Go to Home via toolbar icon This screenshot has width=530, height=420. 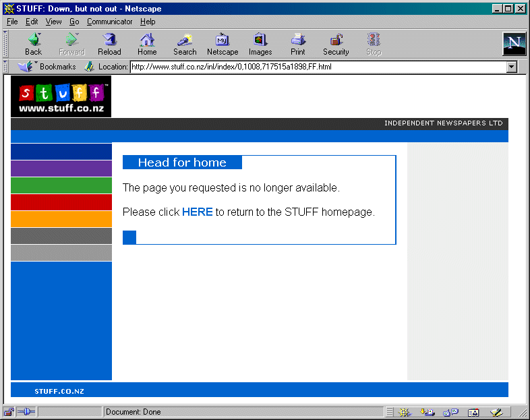tap(147, 44)
